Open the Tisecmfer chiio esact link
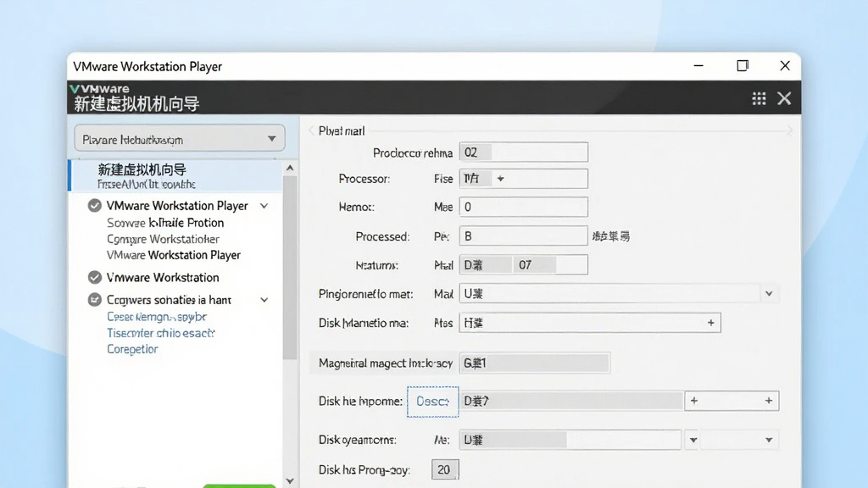Screen dimensions: 868x488 160,333
